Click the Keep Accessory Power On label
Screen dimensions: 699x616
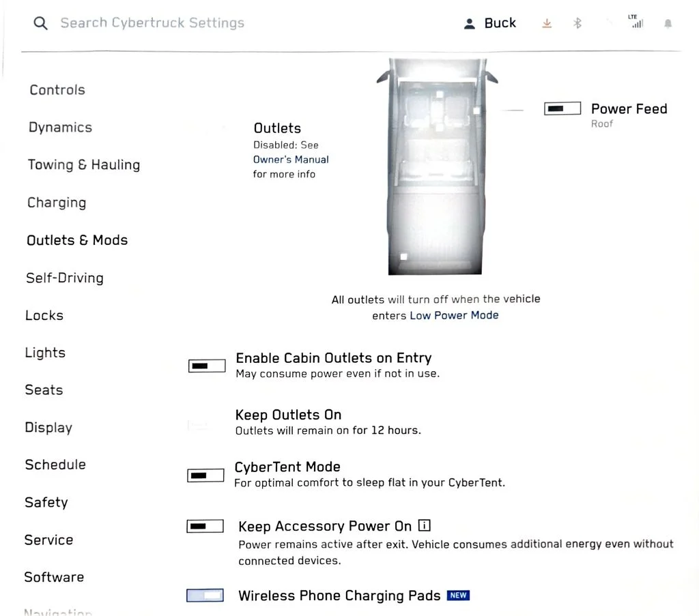[325, 526]
